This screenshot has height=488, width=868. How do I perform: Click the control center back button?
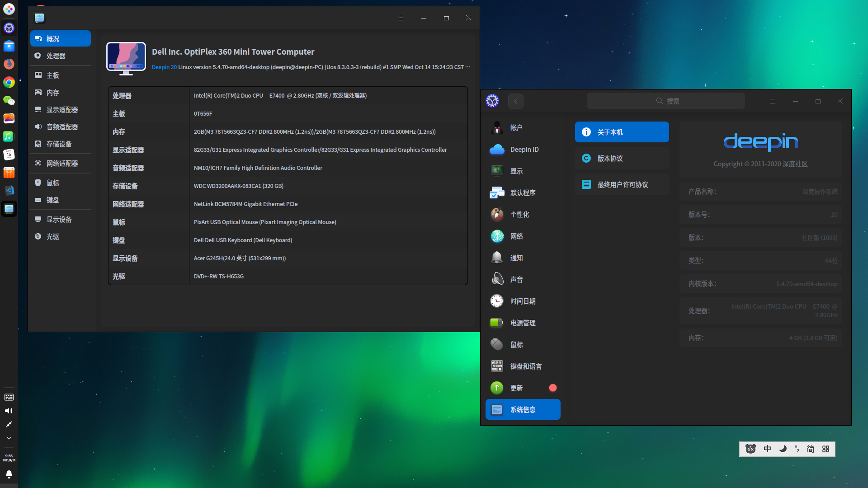click(515, 101)
